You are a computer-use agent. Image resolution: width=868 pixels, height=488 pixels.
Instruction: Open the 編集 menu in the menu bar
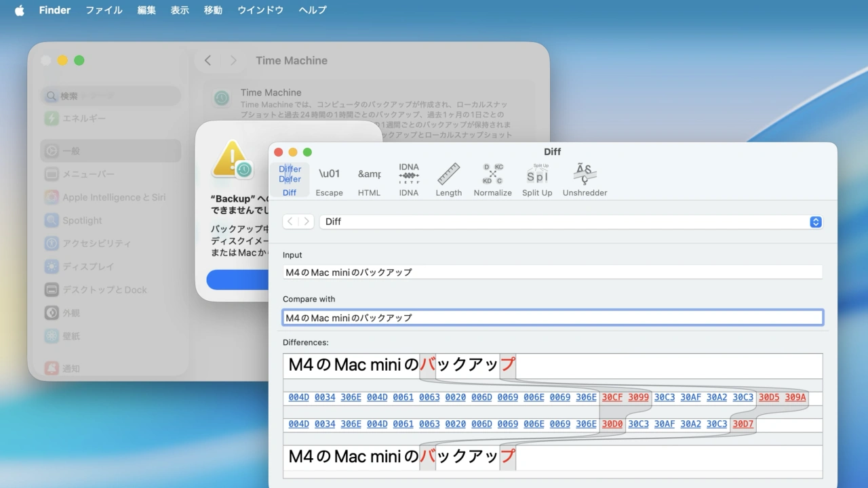coord(146,9)
